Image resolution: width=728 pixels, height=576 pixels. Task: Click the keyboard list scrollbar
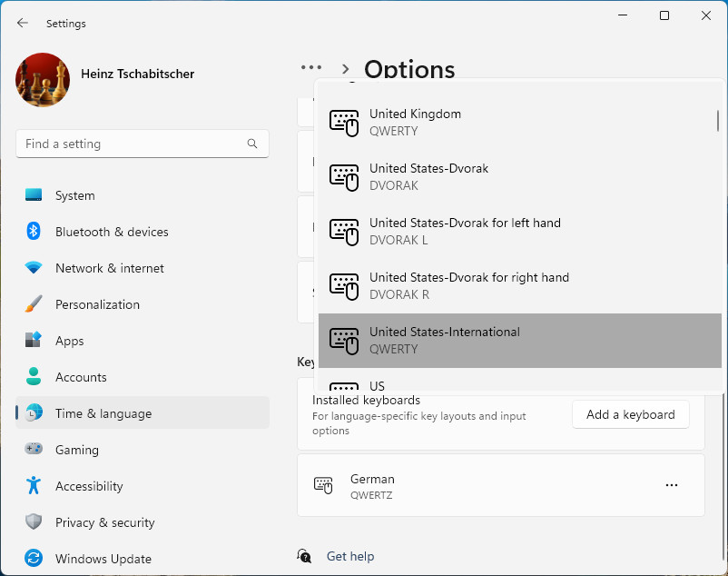718,120
